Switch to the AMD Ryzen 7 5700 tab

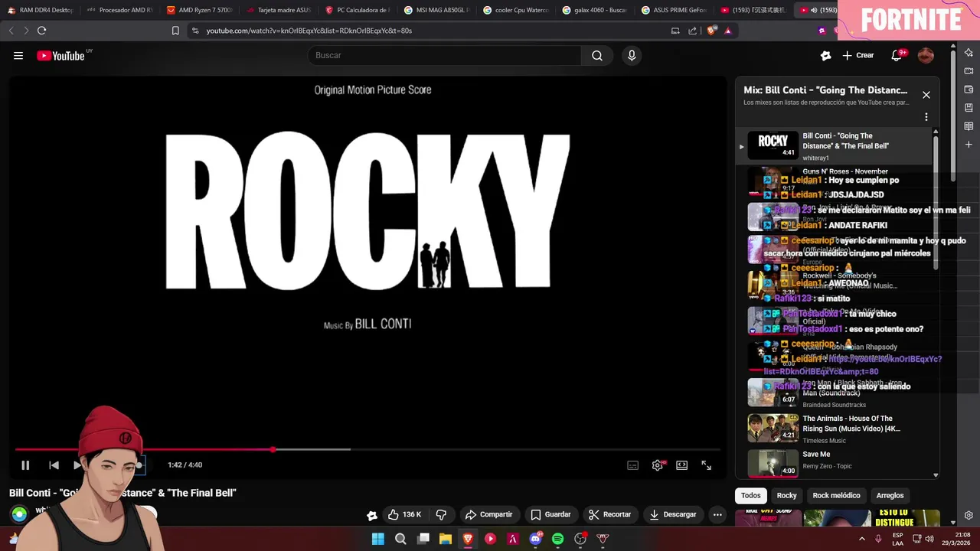pos(199,10)
